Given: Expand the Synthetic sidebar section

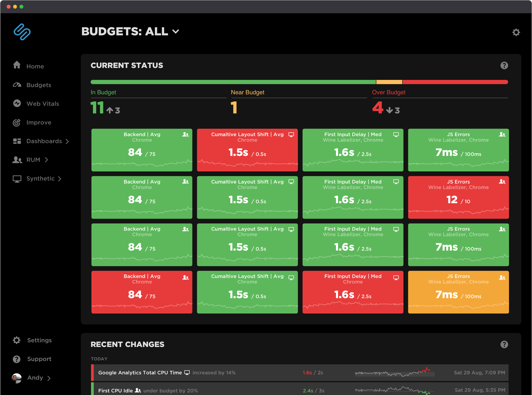Looking at the screenshot, I should 60,179.
